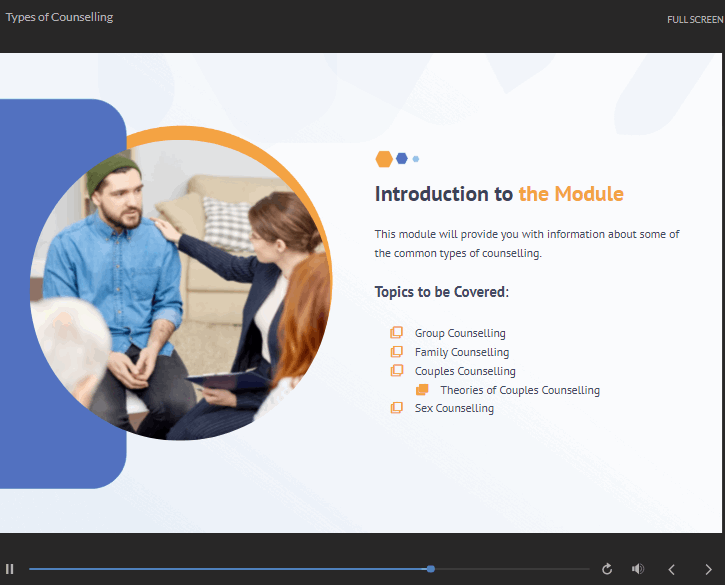Screen dimensions: 725x585
Task: Click the filled bullet beside Theories of Couples Counselling
Action: point(422,389)
